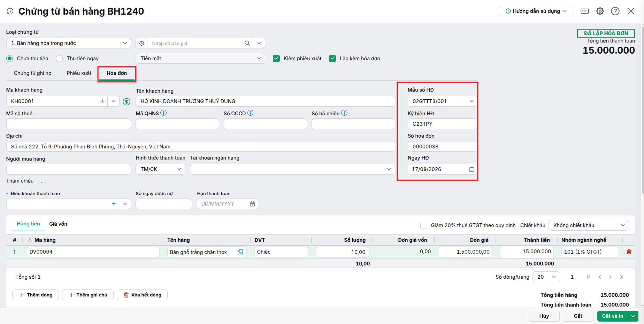Add new customer with green plus icon
The width and height of the screenshot is (644, 324).
click(102, 101)
